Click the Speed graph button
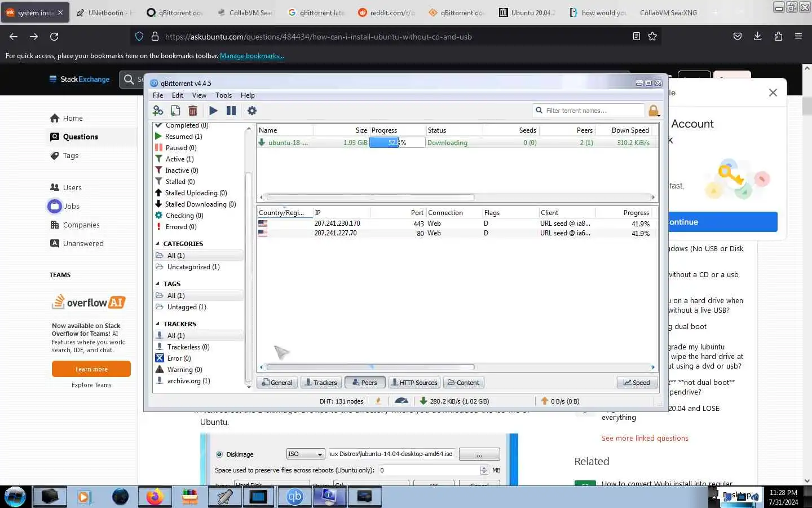 click(x=637, y=383)
